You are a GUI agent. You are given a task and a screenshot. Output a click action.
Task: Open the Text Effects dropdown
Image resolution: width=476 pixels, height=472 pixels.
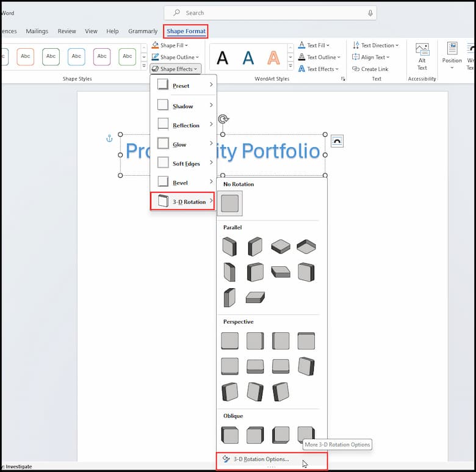coord(317,69)
